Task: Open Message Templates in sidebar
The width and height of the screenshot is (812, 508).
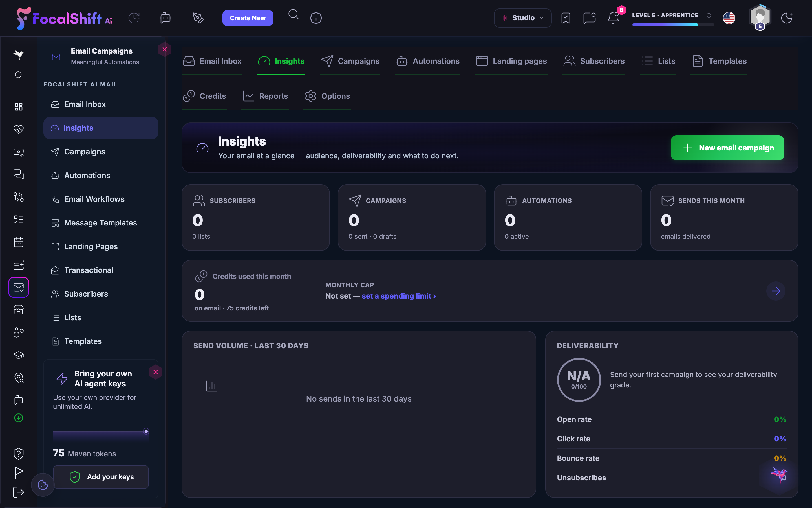Action: [101, 223]
